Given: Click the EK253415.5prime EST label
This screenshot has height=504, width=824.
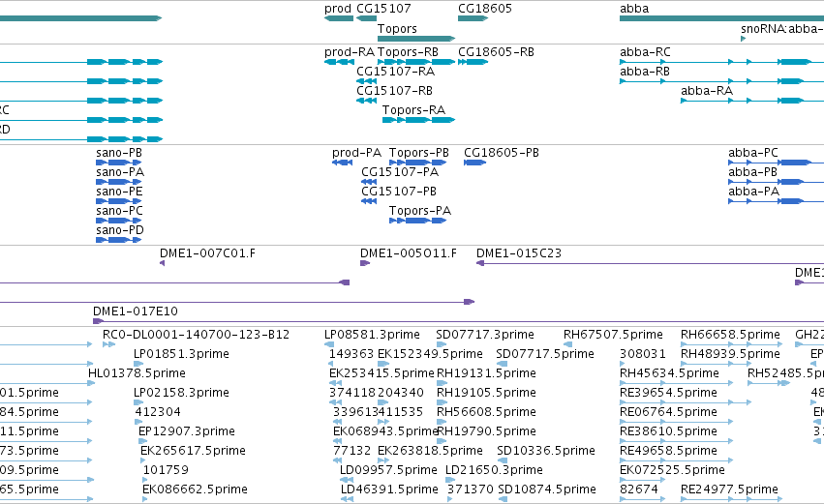Looking at the screenshot, I should (382, 373).
